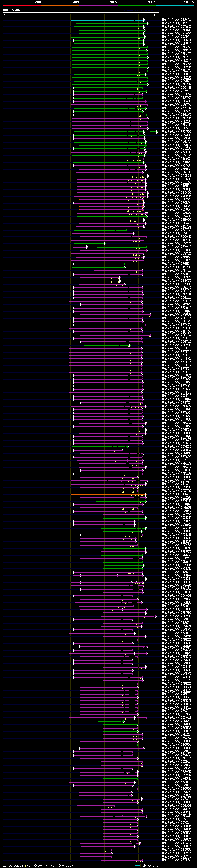197x868 pixels.
Task: Choose the UniRef100_A3A9Z4 entry
Action: pyautogui.click(x=177, y=159)
